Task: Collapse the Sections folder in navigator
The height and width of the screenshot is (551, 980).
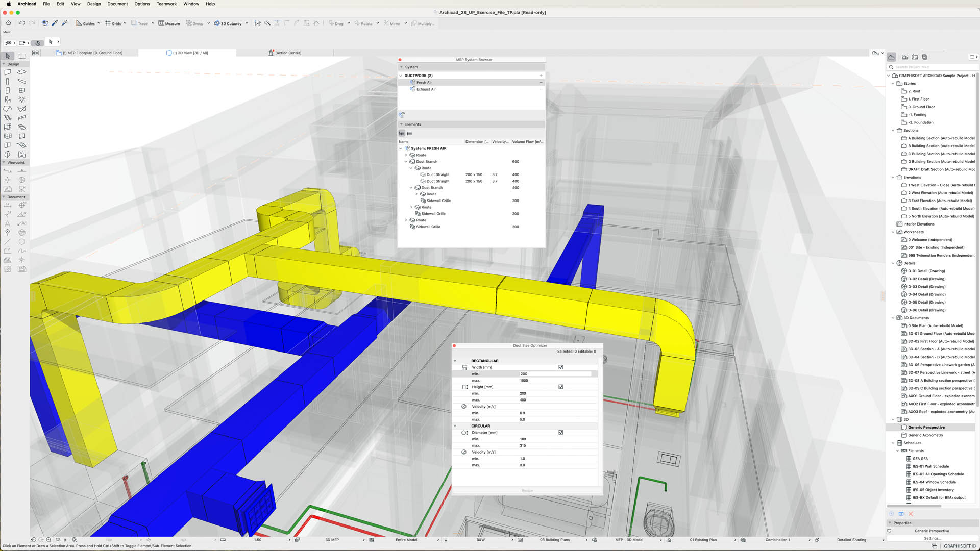Action: [893, 130]
